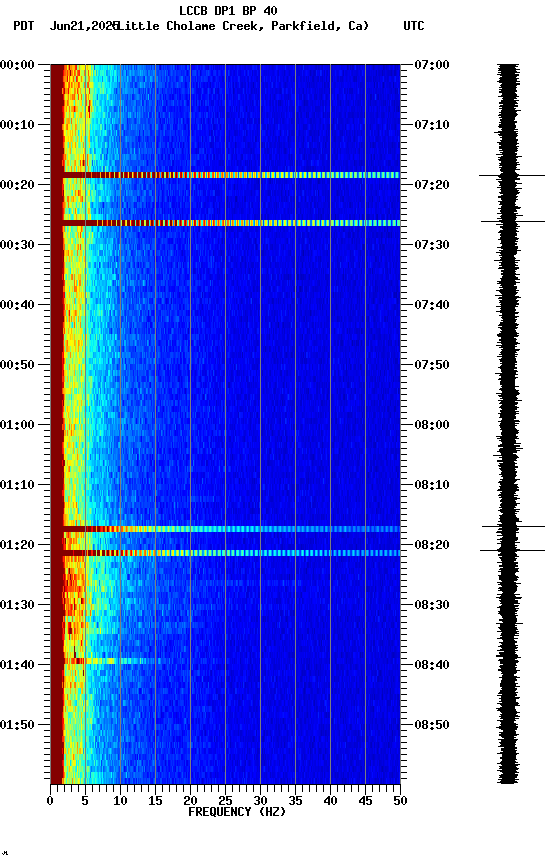The height and width of the screenshot is (864, 552).
Task: Click the 'PDT' timezone label
Action: (24, 26)
